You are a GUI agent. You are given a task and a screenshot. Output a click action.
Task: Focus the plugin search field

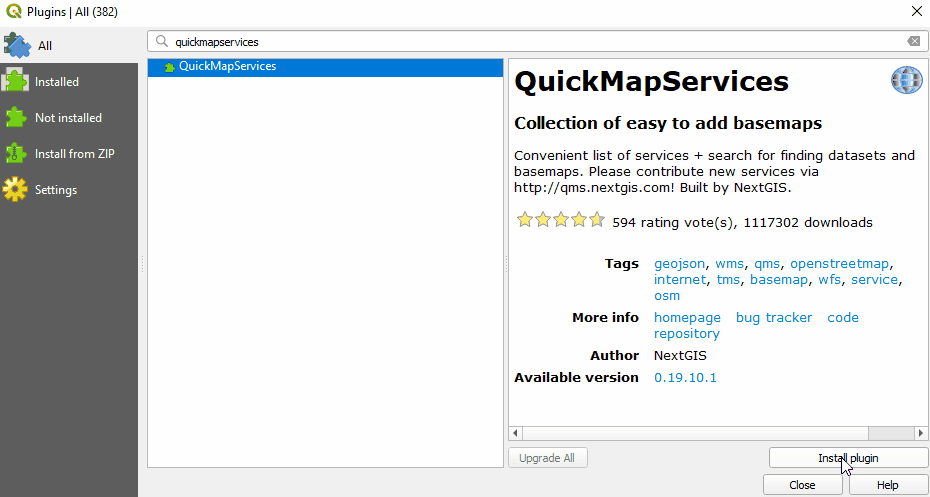537,42
